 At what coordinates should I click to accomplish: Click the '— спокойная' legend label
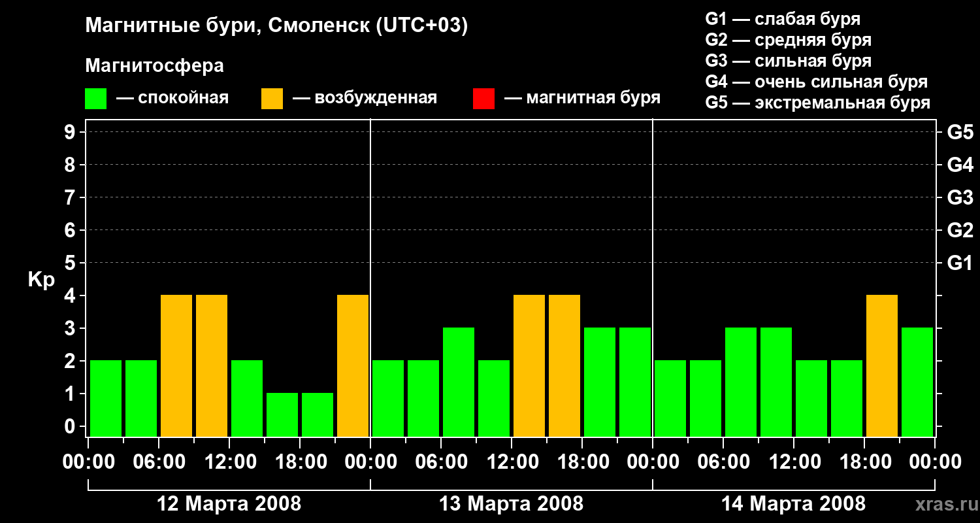tap(172, 98)
